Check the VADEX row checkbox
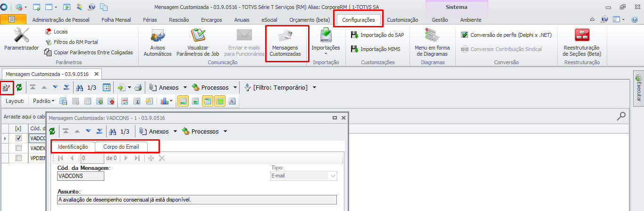The height and width of the screenshot is (211, 644). point(18,148)
